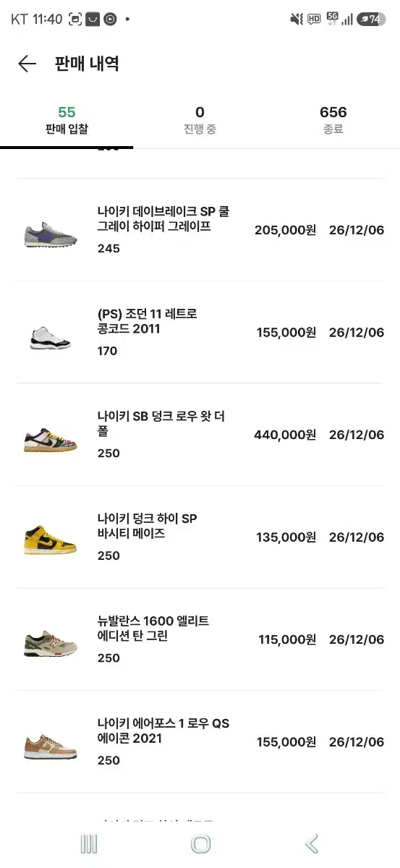Tap the battery indicator in status bar
The width and height of the screenshot is (400, 868).
click(x=371, y=20)
